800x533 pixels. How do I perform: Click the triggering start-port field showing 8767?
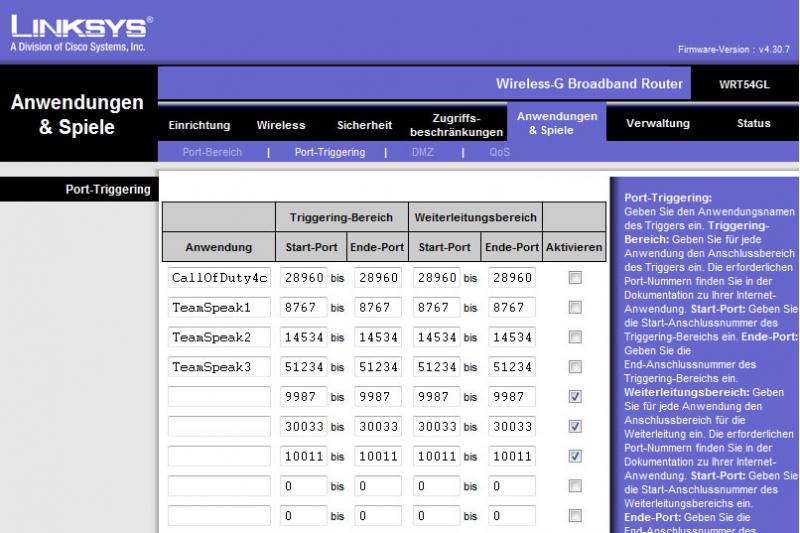coord(303,308)
